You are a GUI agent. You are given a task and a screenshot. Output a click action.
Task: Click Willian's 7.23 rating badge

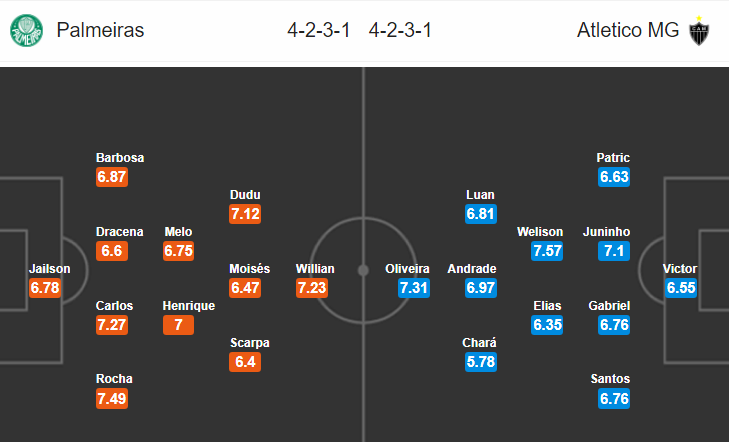[312, 288]
